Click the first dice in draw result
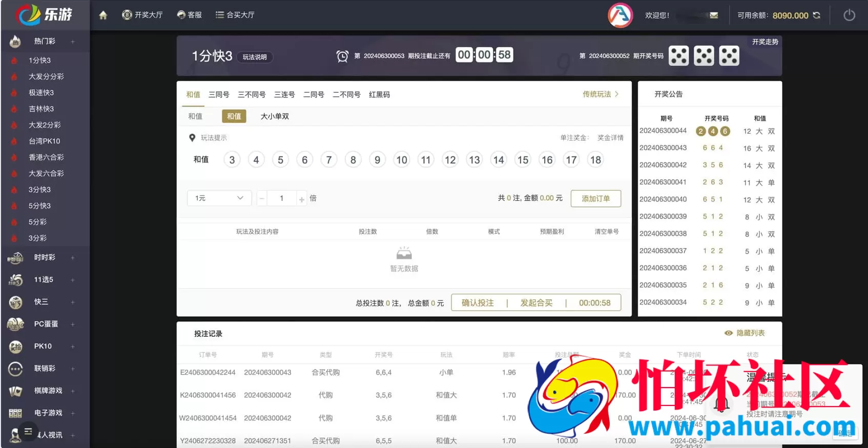 (679, 56)
